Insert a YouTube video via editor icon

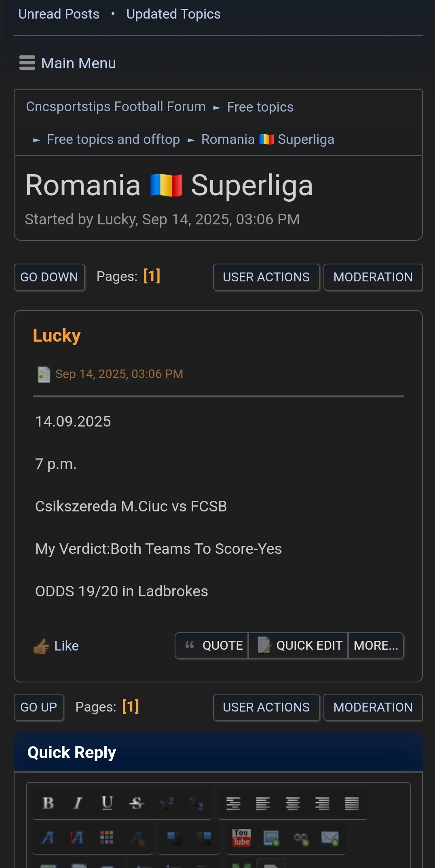point(241,837)
